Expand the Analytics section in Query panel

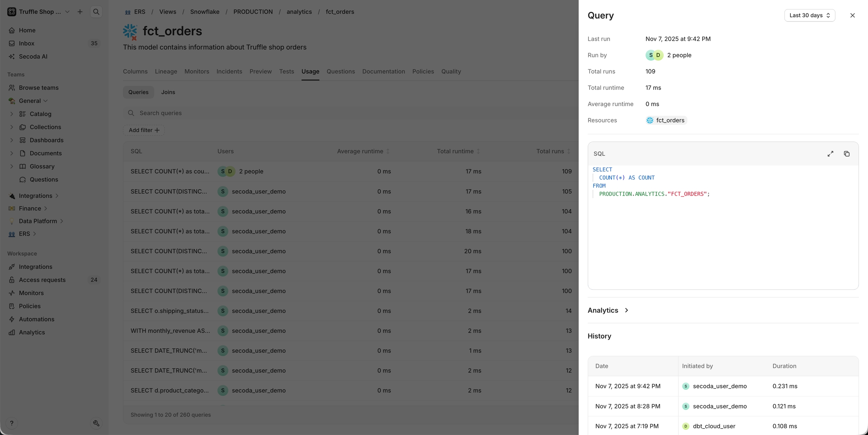tap(608, 310)
